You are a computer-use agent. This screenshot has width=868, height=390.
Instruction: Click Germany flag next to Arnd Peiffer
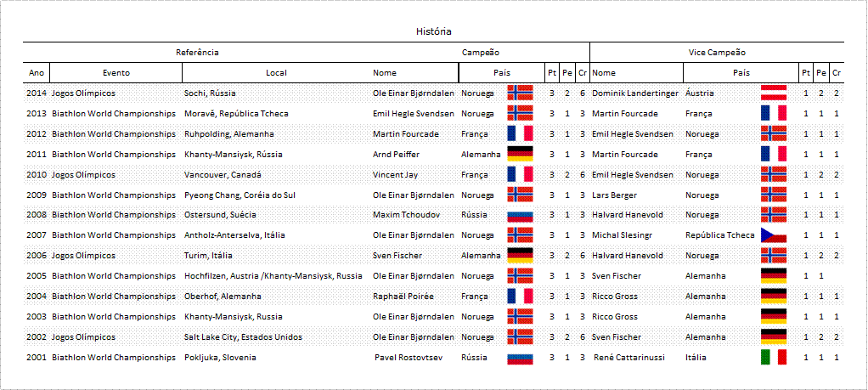click(520, 154)
